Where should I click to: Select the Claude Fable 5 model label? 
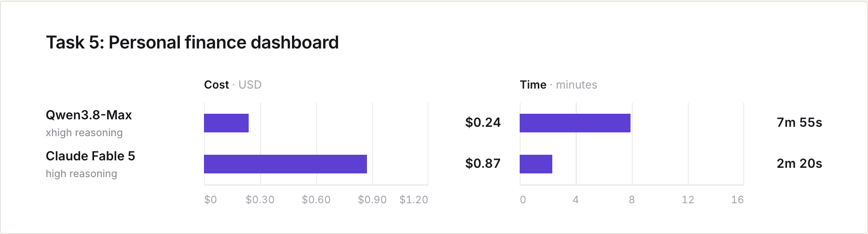tap(90, 156)
